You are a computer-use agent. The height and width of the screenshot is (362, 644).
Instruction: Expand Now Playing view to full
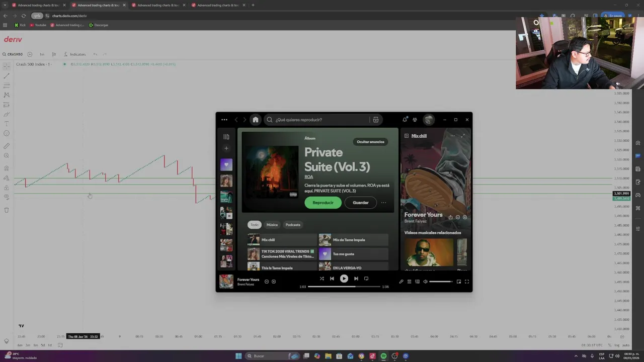click(x=463, y=136)
